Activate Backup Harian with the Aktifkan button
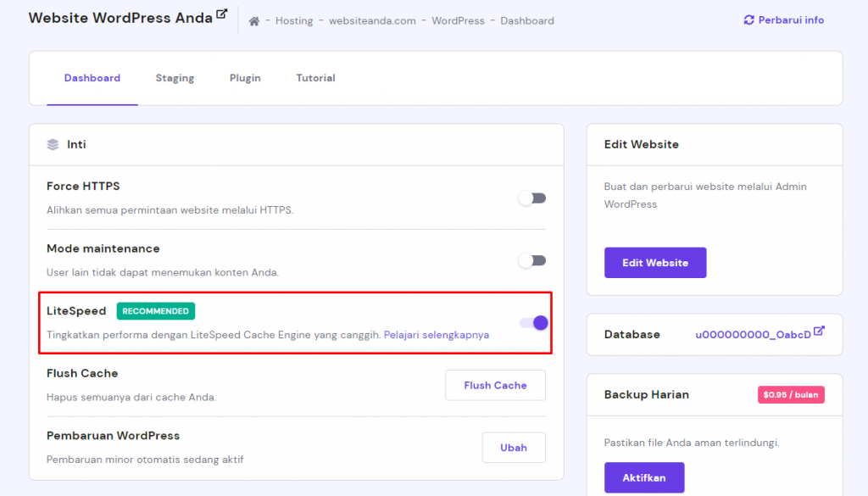868x496 pixels. [644, 477]
